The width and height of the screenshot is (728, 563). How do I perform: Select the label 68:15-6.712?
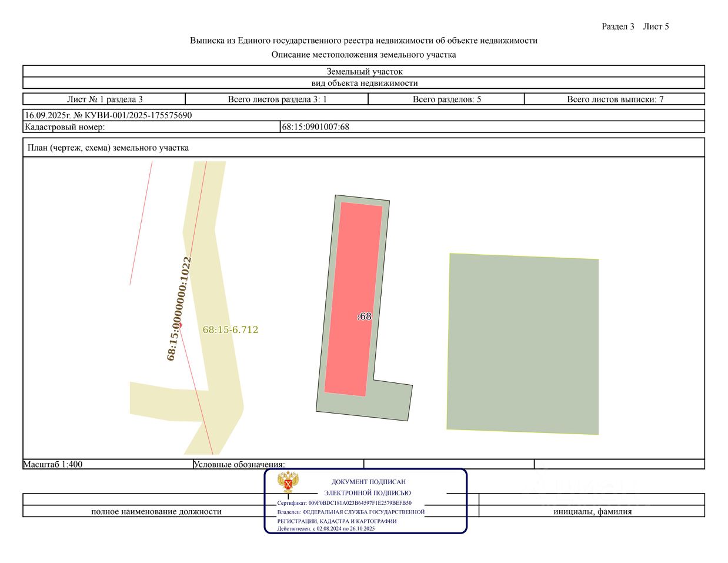pos(231,329)
